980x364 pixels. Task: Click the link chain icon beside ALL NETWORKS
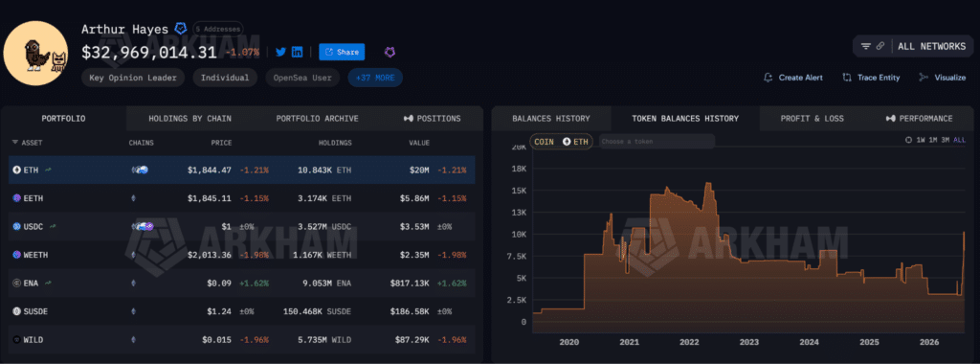pyautogui.click(x=880, y=46)
